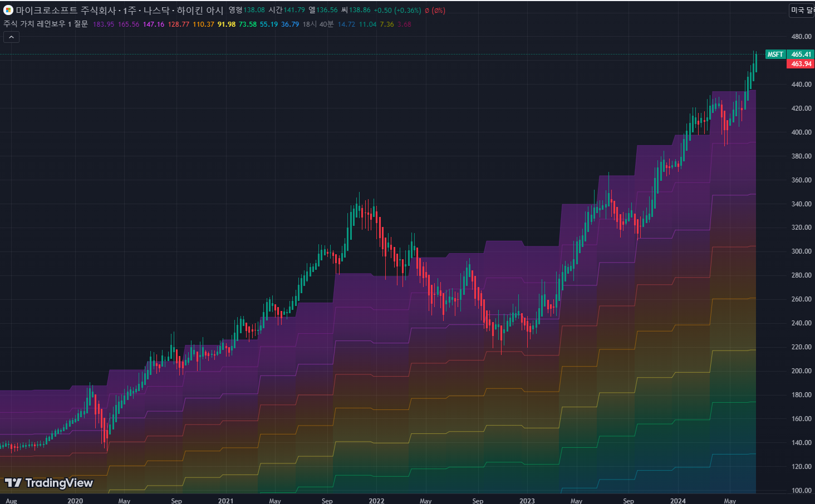Click the low value 136.56

tap(327, 10)
